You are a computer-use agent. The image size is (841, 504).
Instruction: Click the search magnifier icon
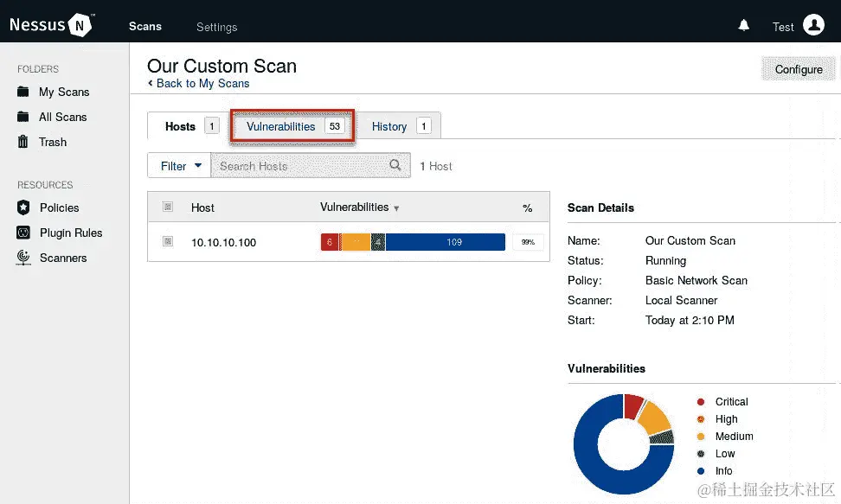tap(395, 165)
